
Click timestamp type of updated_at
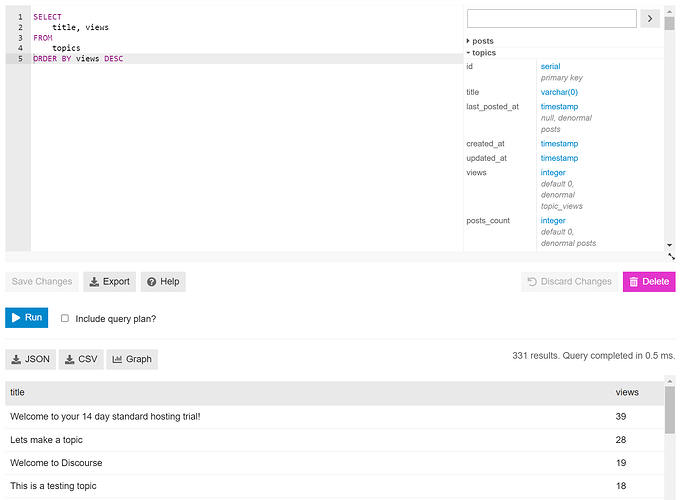559,158
